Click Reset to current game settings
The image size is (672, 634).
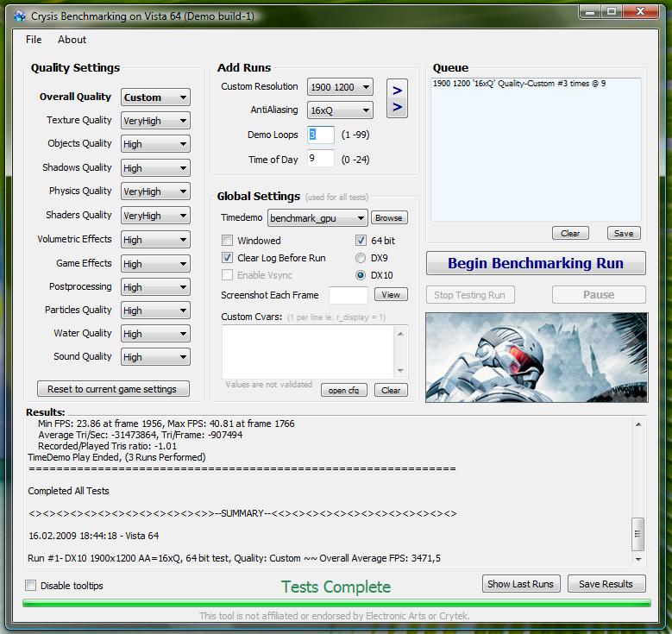click(113, 389)
